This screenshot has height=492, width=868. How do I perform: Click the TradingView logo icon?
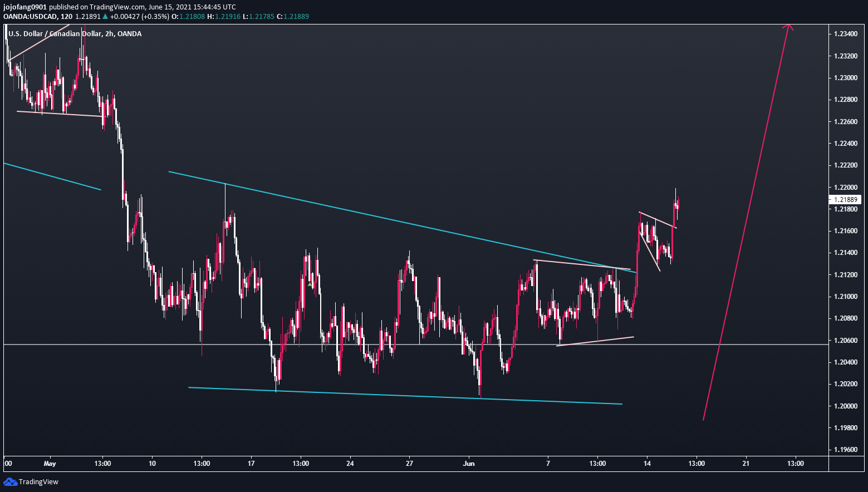(10, 481)
